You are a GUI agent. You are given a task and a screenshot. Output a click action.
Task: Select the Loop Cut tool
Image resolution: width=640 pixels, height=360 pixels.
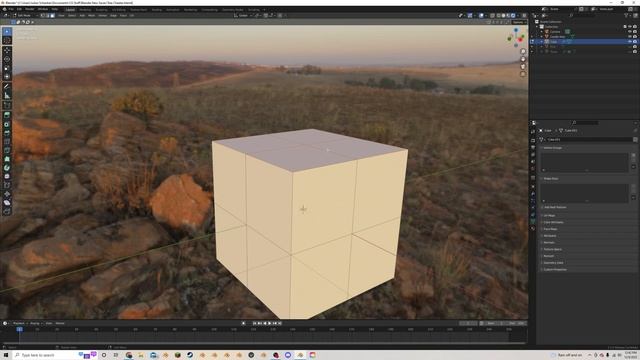pyautogui.click(x=7, y=142)
